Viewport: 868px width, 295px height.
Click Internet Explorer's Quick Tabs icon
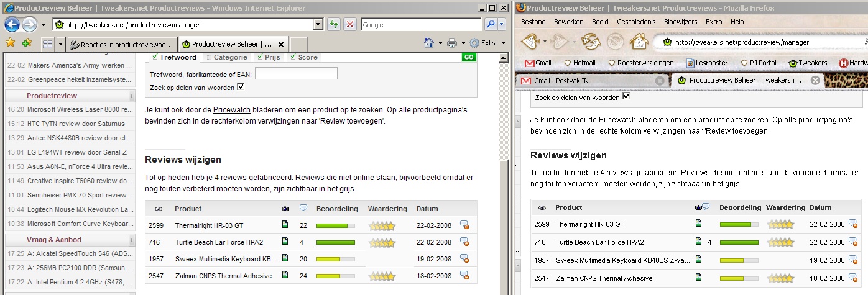(x=47, y=44)
